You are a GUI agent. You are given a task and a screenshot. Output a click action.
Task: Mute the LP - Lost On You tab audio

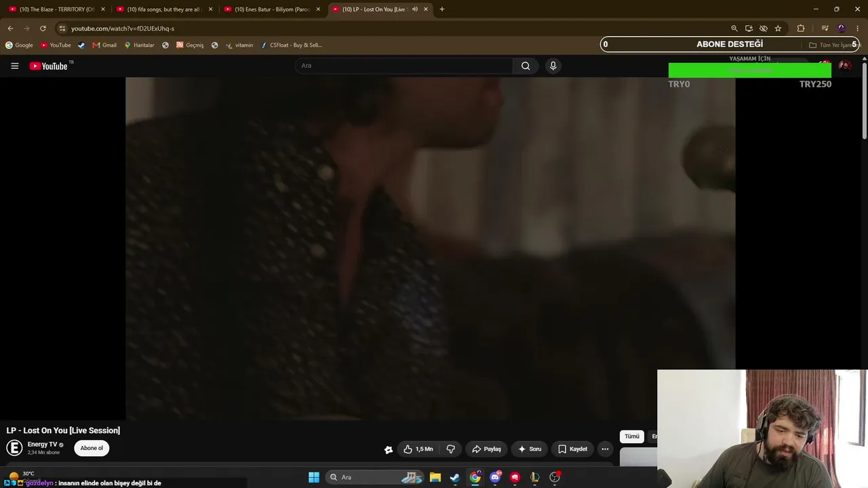(414, 9)
